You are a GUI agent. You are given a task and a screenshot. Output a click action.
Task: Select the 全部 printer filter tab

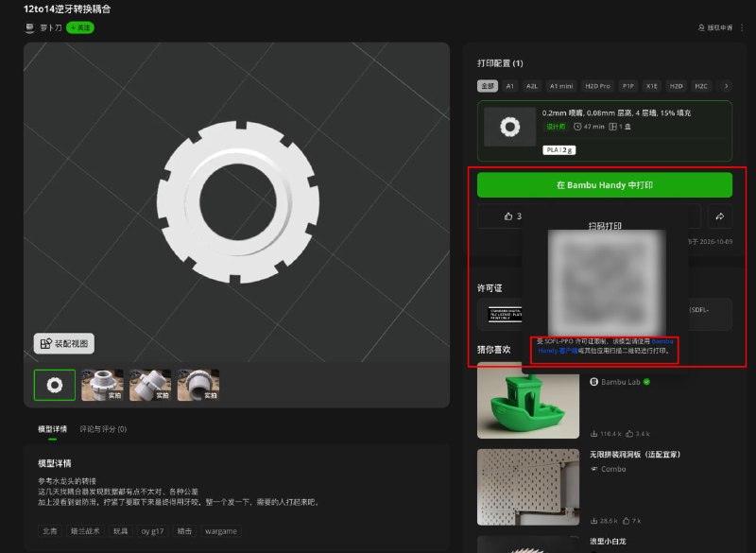click(488, 86)
